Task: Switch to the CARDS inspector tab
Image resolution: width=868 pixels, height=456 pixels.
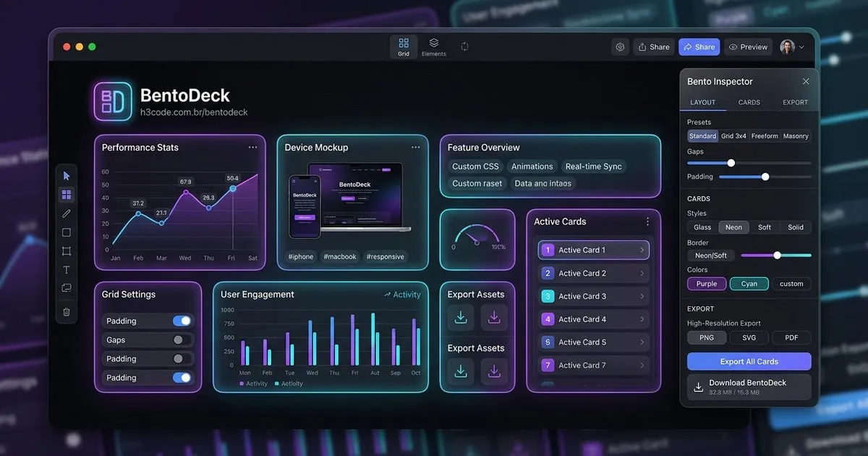Action: [749, 103]
